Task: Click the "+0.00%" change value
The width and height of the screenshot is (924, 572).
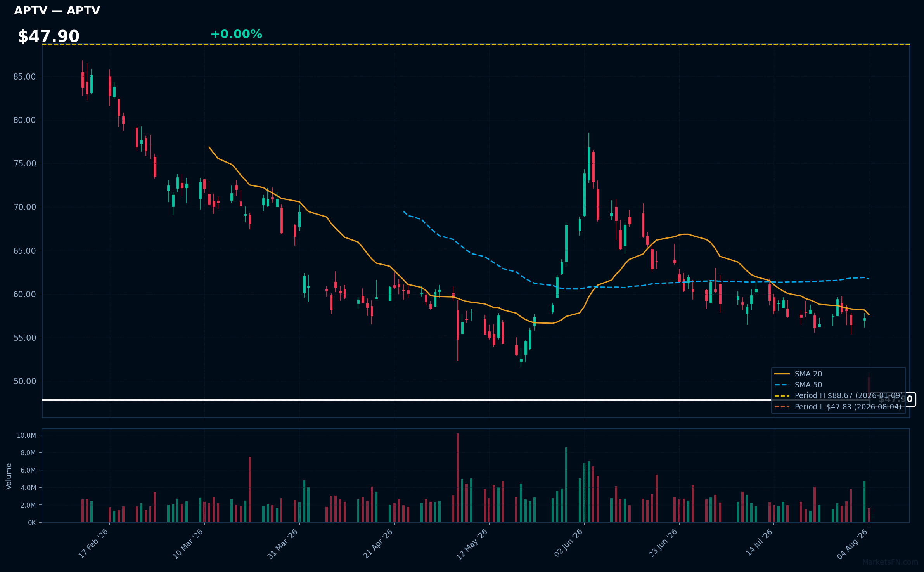Action: tap(236, 34)
